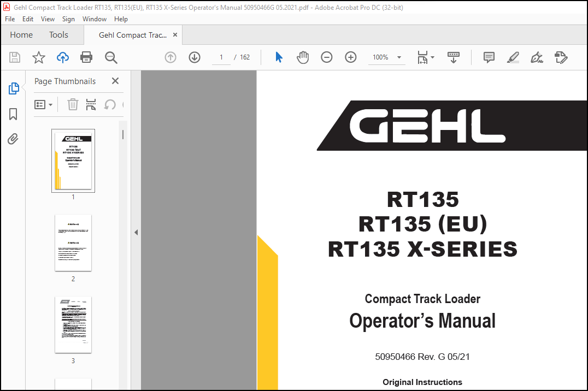Open the Window menu
The height and width of the screenshot is (391, 588).
coord(95,19)
